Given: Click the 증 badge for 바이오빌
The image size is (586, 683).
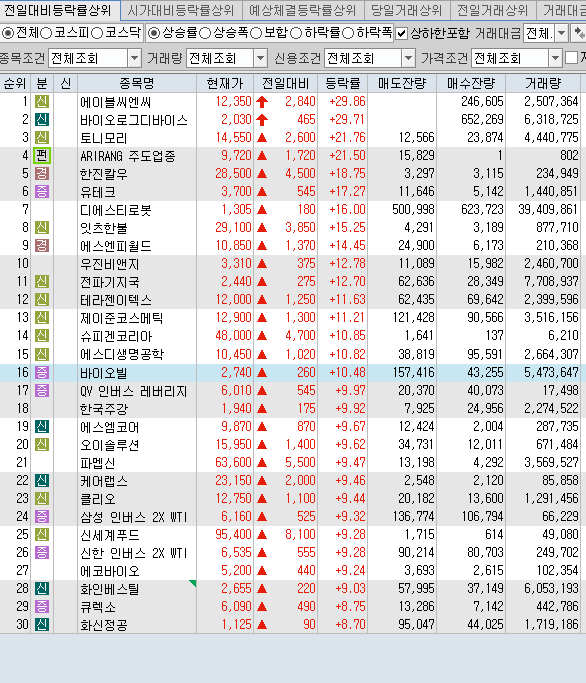Looking at the screenshot, I should pyautogui.click(x=42, y=372).
